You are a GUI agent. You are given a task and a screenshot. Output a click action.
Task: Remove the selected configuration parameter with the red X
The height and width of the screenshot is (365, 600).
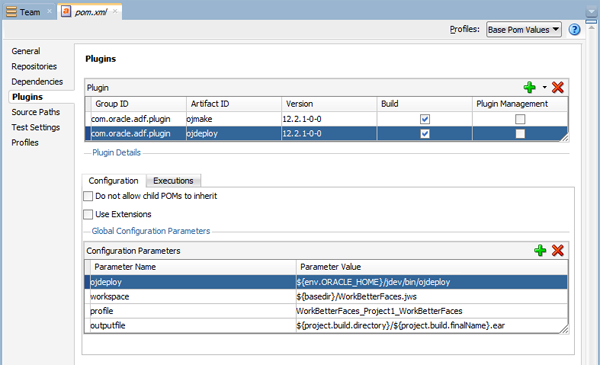pyautogui.click(x=558, y=251)
